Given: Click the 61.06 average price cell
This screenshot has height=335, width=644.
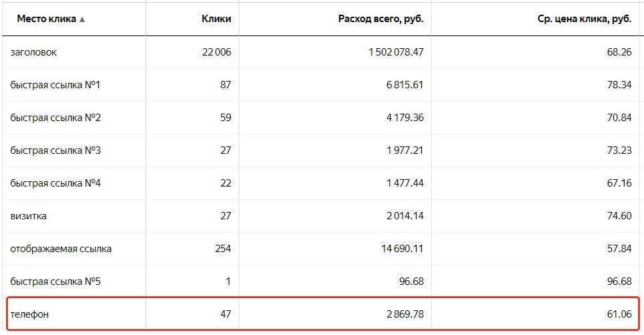Looking at the screenshot, I should 619,314.
